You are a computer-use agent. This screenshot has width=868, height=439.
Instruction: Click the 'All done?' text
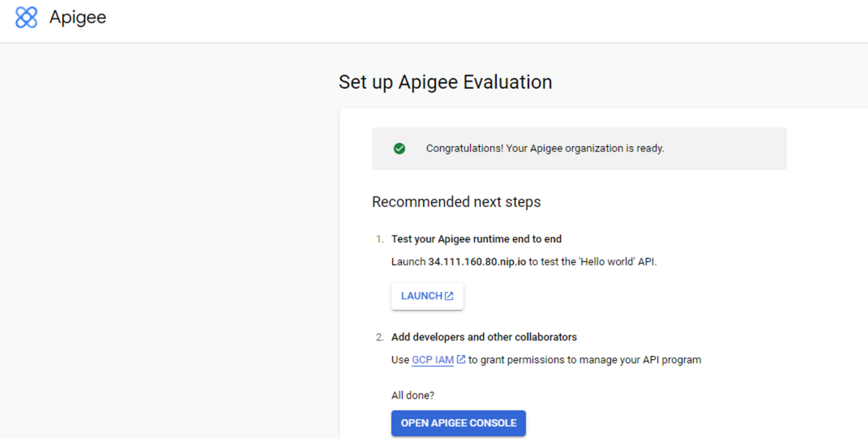tap(412, 395)
